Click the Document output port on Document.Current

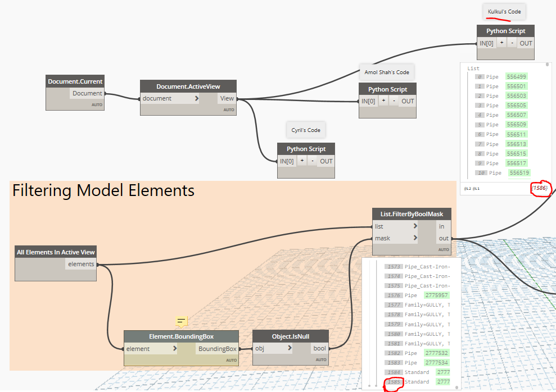[x=87, y=93]
